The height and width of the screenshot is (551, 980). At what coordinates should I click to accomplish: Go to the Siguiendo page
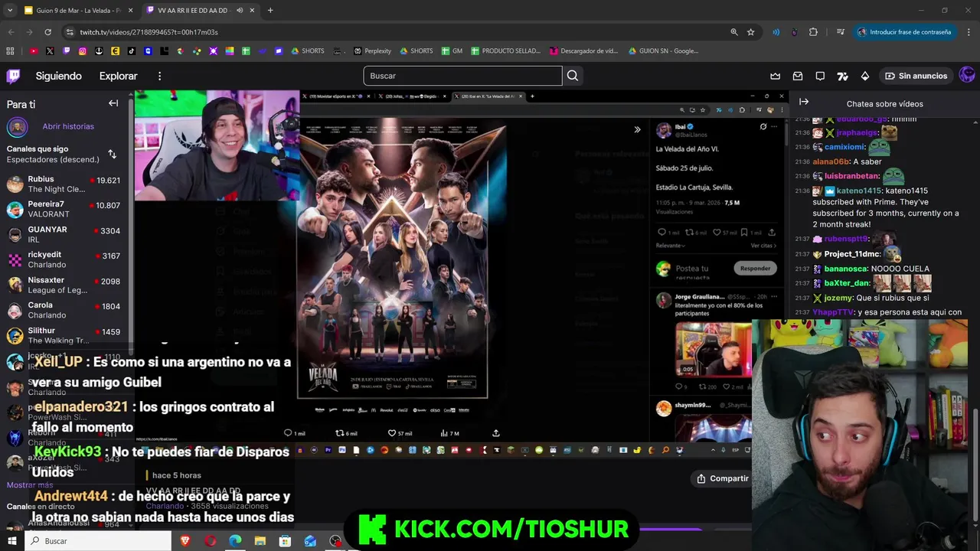[58, 76]
